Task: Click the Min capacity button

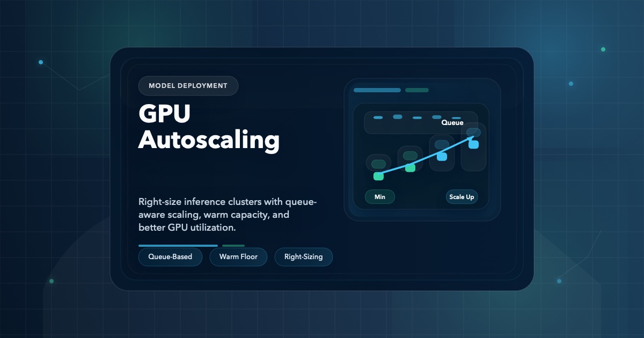Action: pos(379,197)
